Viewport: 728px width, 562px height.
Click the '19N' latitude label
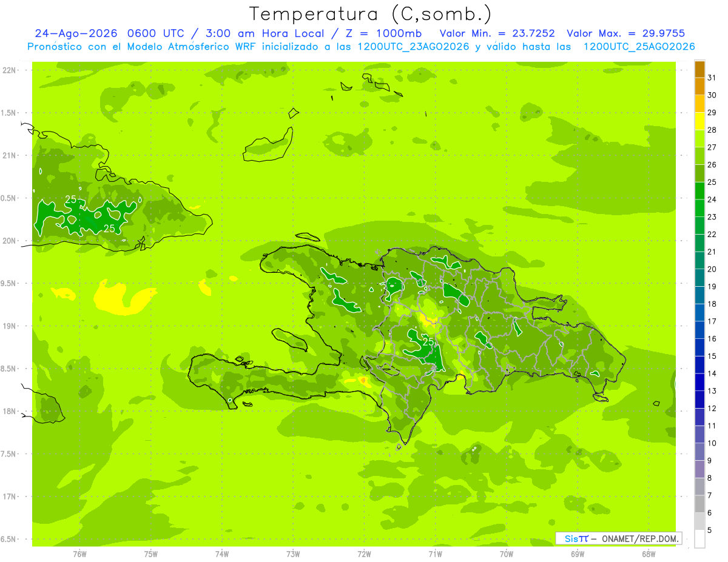tap(9, 326)
